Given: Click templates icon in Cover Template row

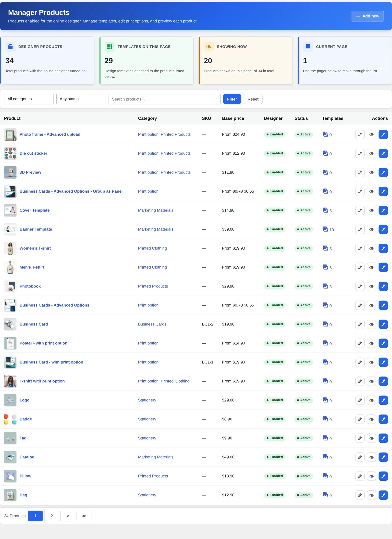Looking at the screenshot, I should coord(325,210).
